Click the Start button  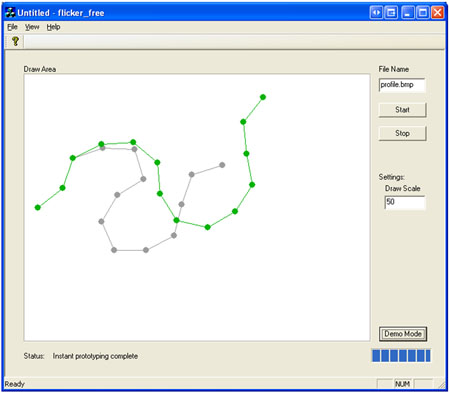(x=402, y=110)
